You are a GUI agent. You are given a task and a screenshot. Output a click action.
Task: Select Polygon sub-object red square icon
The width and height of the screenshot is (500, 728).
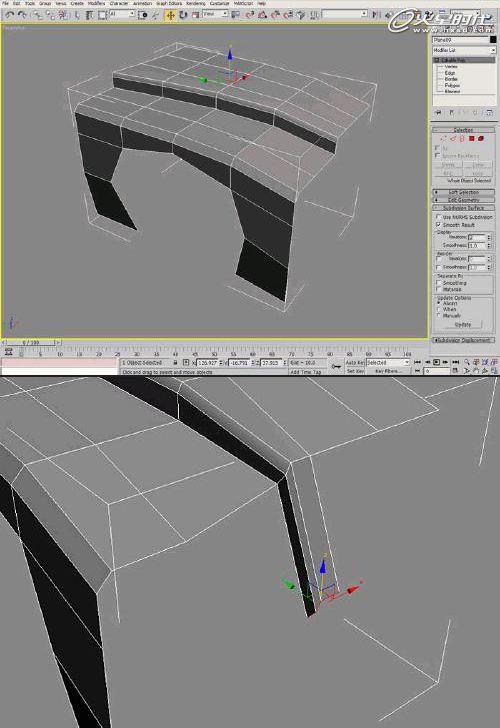tap(472, 138)
